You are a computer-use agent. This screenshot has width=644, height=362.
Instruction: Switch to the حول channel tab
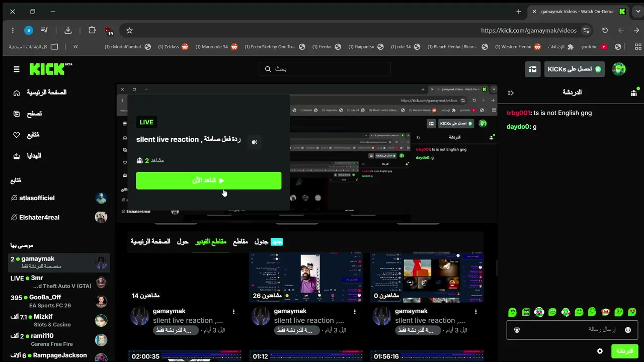click(183, 242)
